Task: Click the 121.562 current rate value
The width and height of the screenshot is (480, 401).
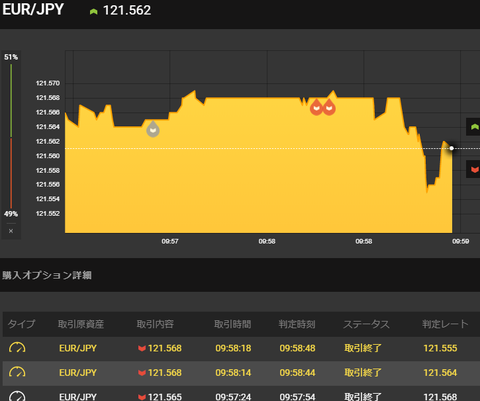Action: [x=127, y=10]
